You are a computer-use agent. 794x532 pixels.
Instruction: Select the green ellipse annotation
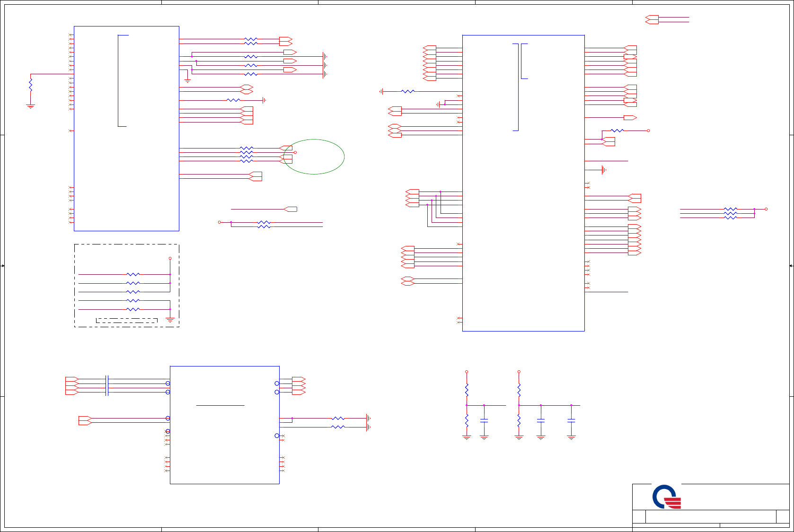[x=314, y=157]
